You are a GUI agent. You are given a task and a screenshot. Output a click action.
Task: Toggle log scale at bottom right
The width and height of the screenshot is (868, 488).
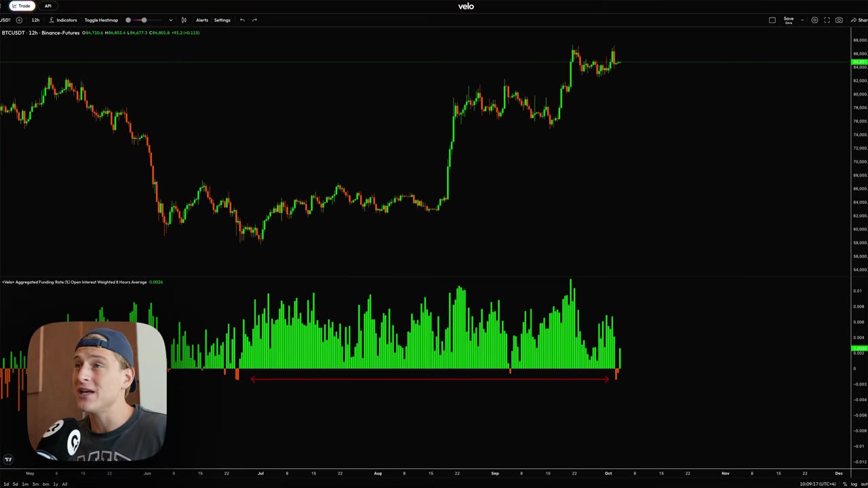tap(854, 484)
